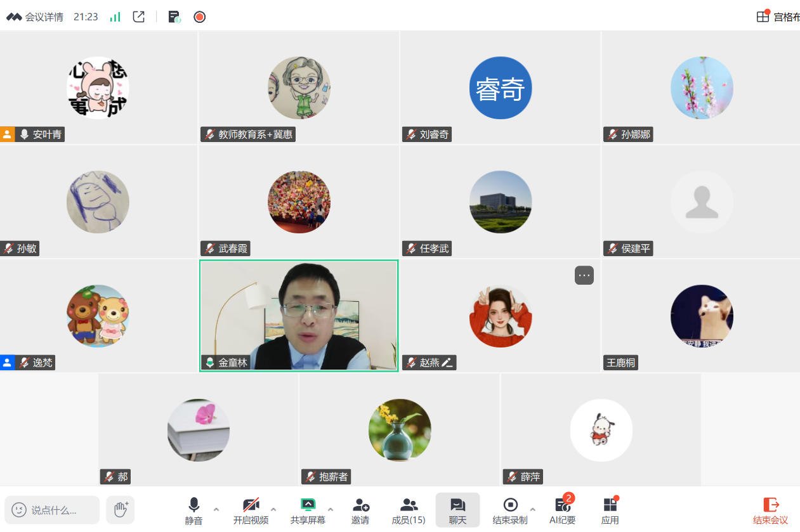Open the AI纪要 summary tool
This screenshot has width=800, height=532.
coord(562,511)
